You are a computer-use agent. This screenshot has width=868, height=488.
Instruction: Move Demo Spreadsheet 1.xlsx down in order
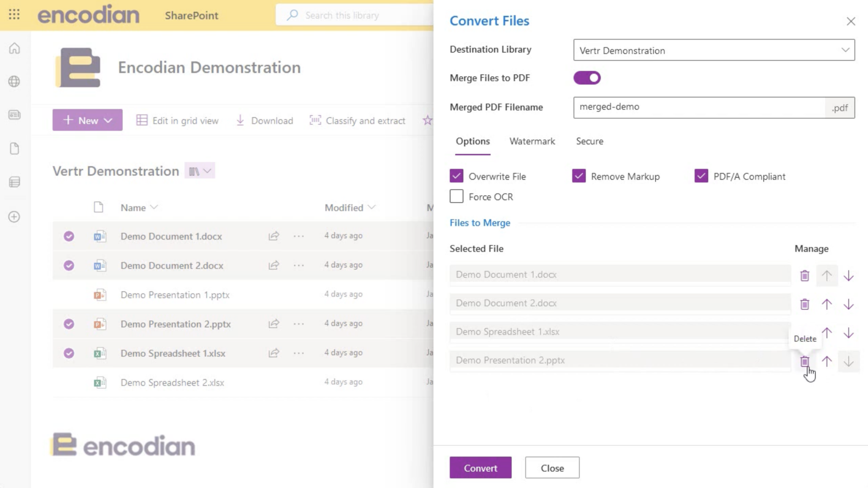849,333
